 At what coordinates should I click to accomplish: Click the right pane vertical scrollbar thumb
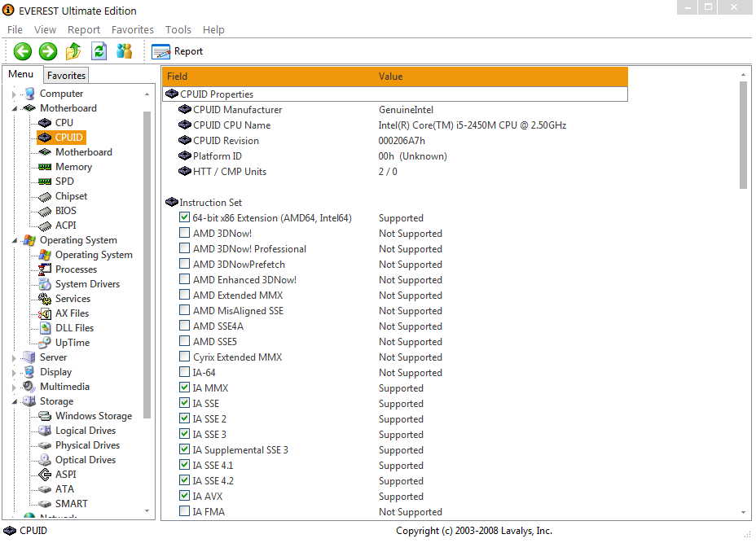click(743, 135)
